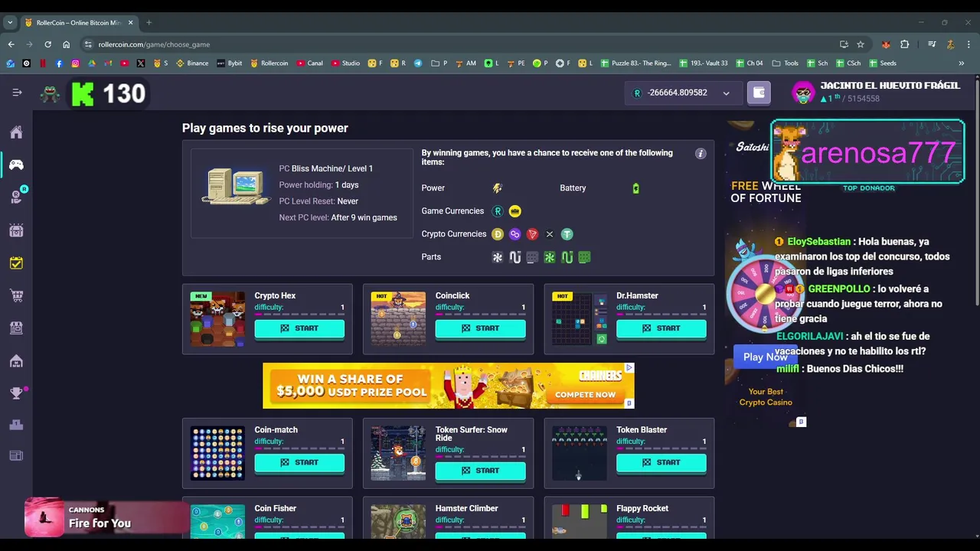Open the Marketplace shop sidebar icon
Screen dimensions: 980x551
(x=16, y=328)
